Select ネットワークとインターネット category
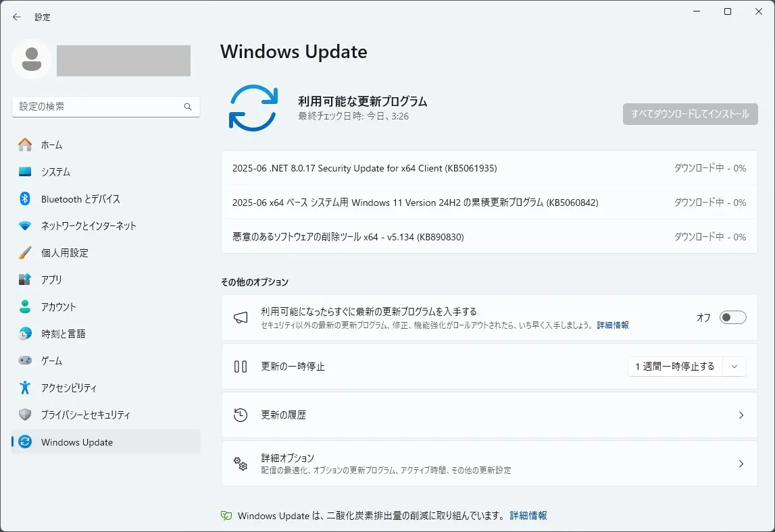Screen dimensions: 775x532 [x=106, y=225]
